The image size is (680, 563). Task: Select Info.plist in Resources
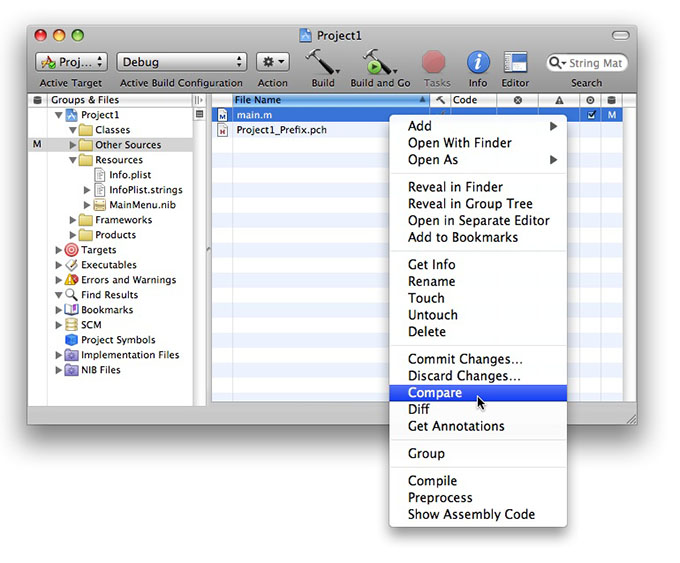click(x=130, y=175)
